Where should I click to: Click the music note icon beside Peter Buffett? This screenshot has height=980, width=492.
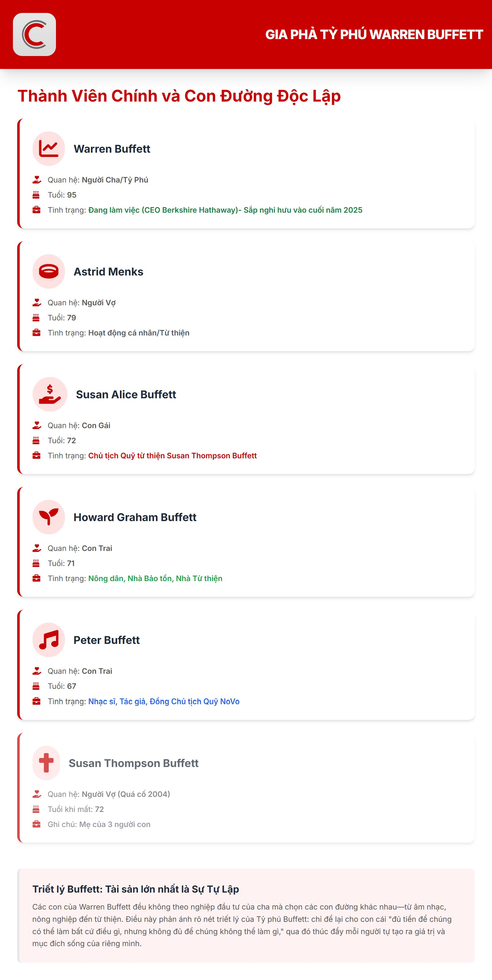point(49,640)
